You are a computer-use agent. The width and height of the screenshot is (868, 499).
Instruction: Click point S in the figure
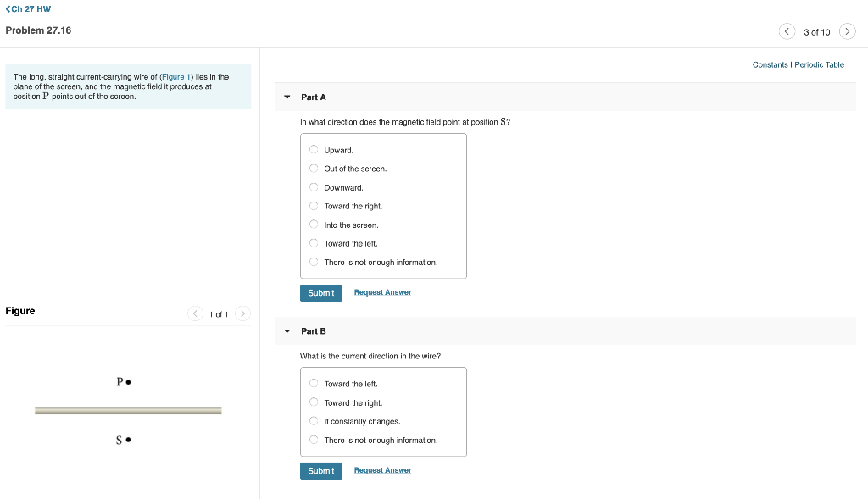point(129,440)
